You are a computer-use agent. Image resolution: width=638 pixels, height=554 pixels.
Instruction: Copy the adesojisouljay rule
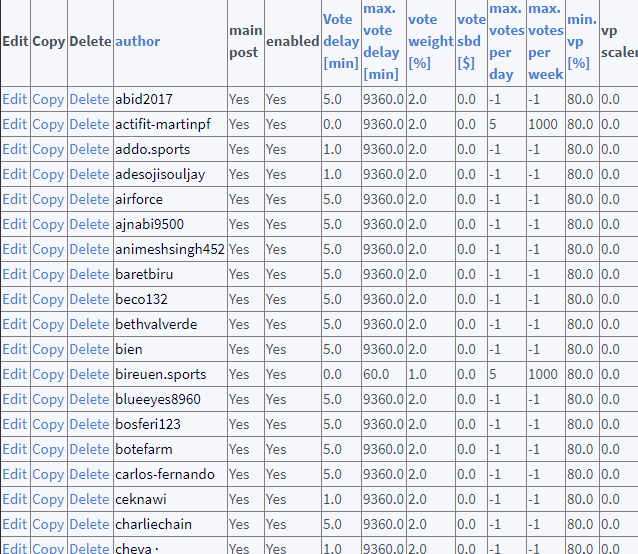point(48,174)
